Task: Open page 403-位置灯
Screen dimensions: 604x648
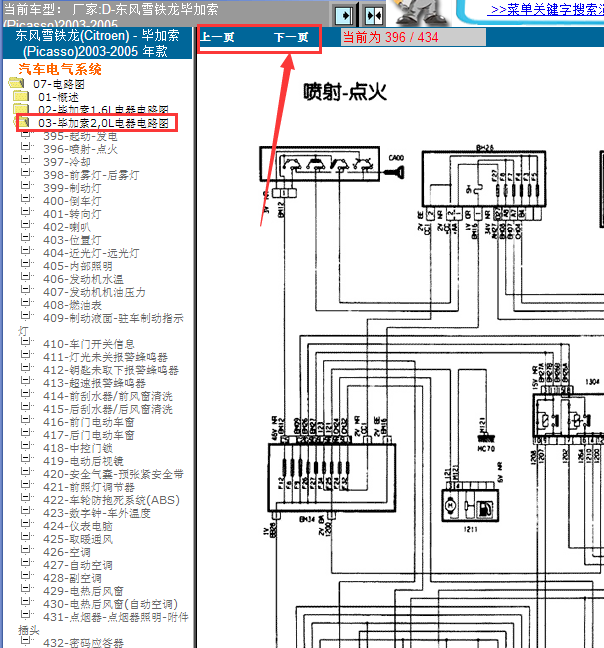Action: [x=72, y=240]
